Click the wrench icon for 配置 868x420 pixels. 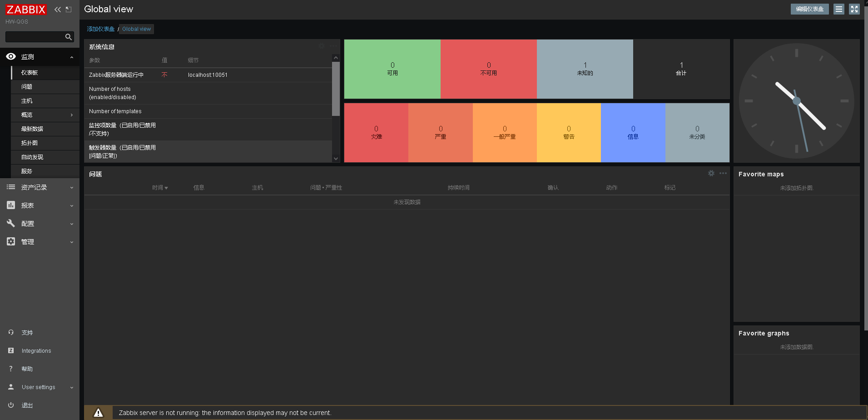coord(11,223)
